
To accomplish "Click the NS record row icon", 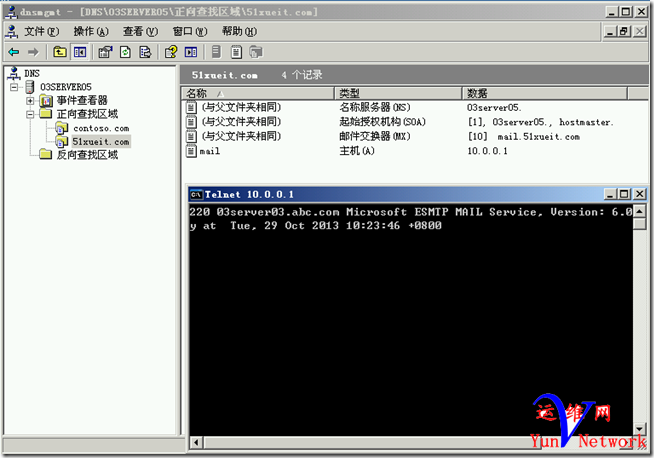I will click(191, 108).
